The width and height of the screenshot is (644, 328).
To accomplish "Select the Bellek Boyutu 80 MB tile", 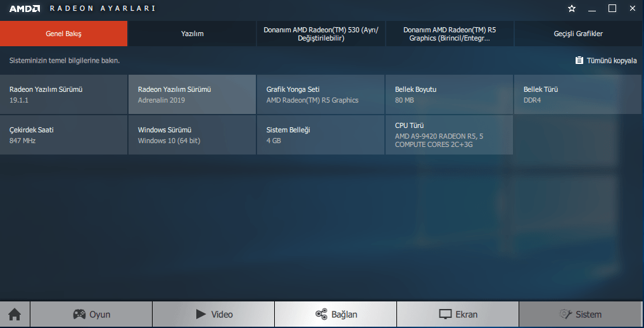I will pyautogui.click(x=450, y=94).
